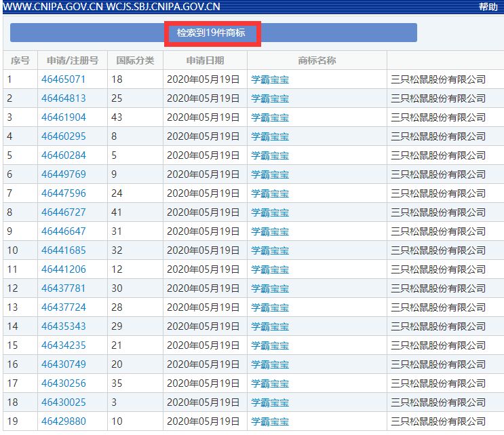Click the 申请日期 column header
Image resolution: width=504 pixels, height=435 pixels.
[205, 60]
